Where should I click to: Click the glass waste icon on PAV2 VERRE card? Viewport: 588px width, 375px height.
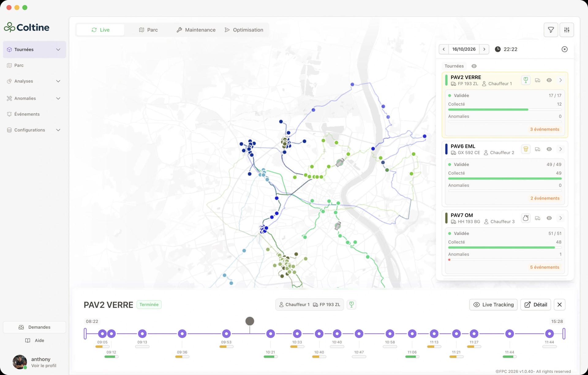(526, 80)
